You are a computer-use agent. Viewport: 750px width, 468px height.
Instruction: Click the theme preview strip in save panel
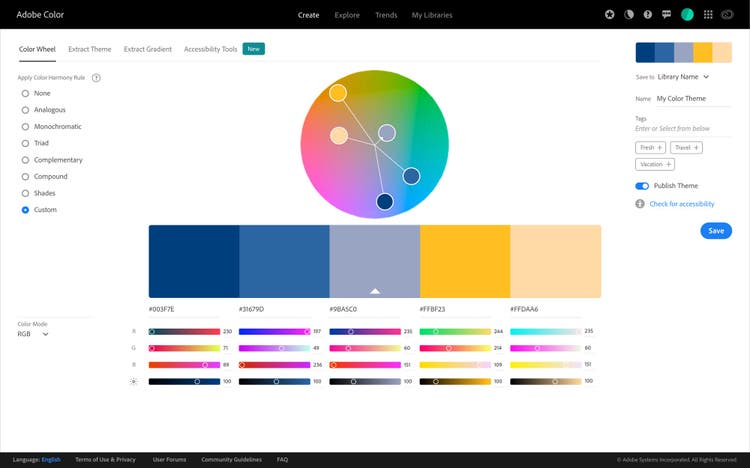click(684, 52)
